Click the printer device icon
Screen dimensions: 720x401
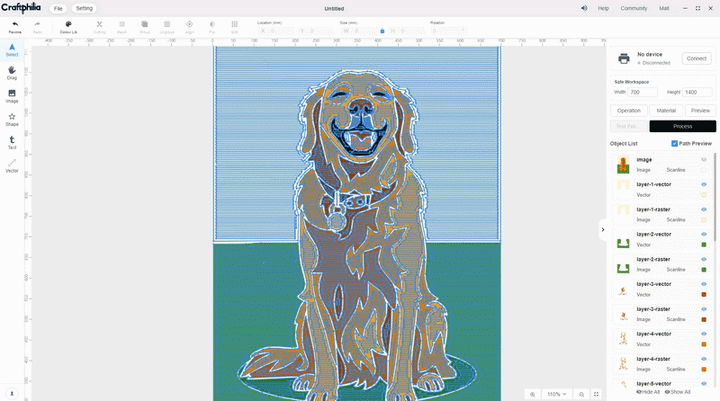click(x=624, y=58)
